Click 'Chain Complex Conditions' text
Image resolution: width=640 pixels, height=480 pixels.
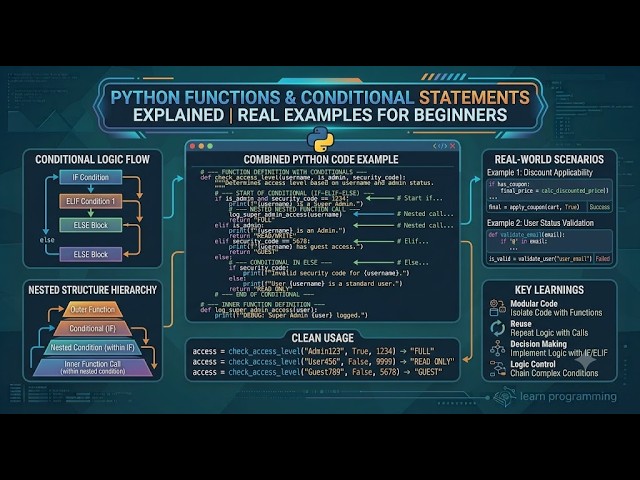tap(554, 373)
